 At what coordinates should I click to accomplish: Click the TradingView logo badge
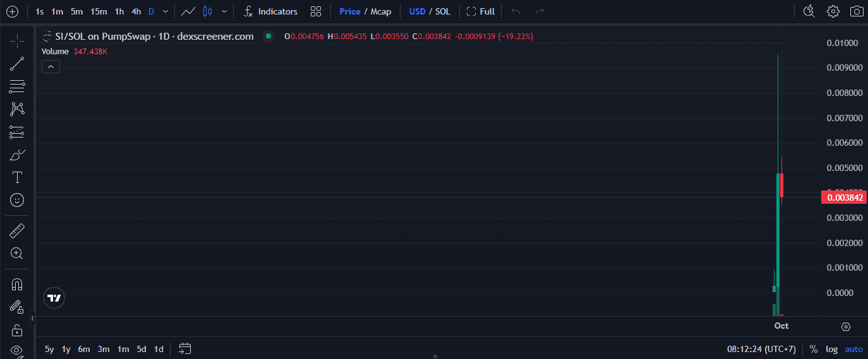[x=55, y=298]
